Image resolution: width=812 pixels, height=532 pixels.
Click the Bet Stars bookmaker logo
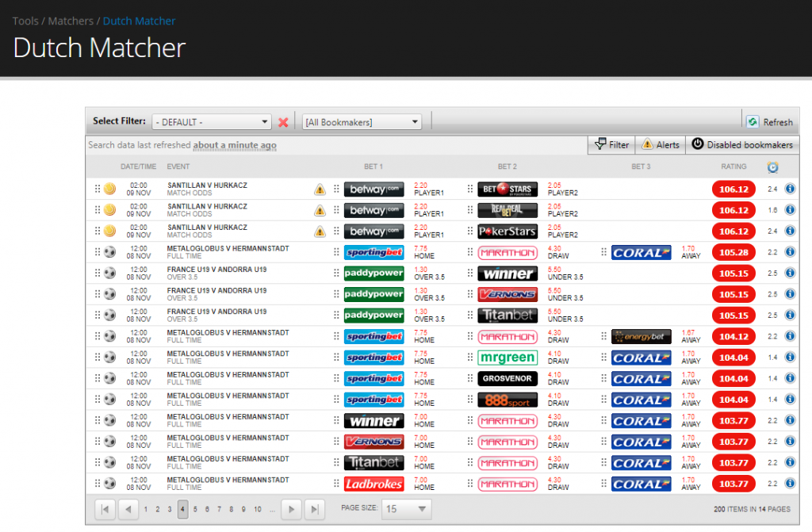[507, 189]
